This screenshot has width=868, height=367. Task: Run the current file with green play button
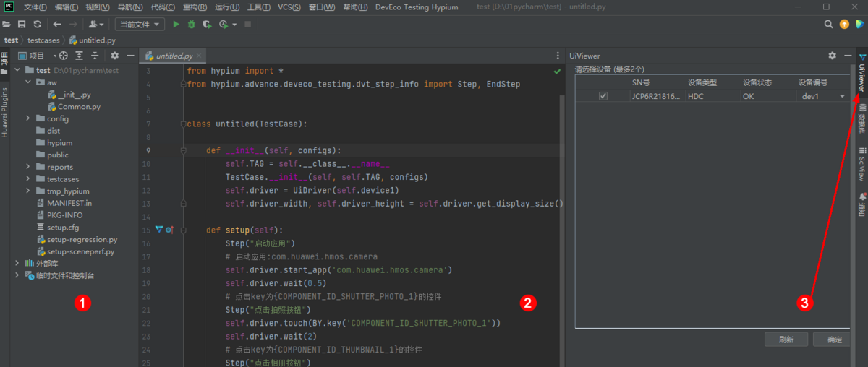click(176, 24)
